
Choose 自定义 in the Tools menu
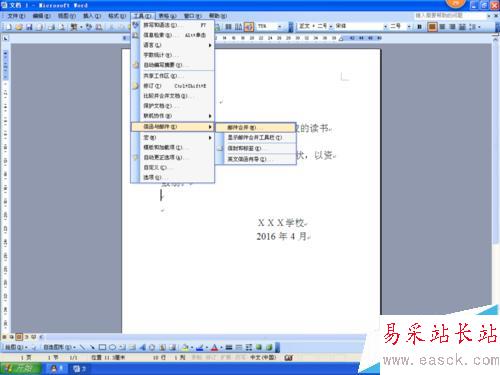click(173, 167)
